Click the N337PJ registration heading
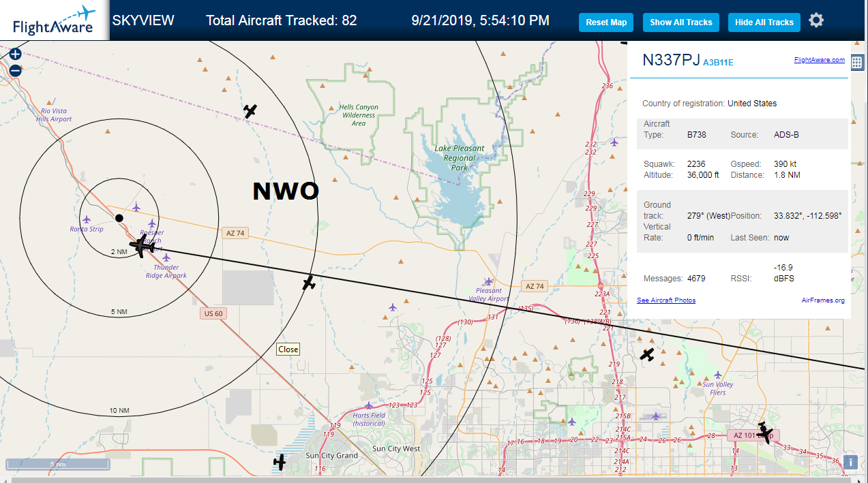Image resolution: width=868 pixels, height=483 pixels. (671, 60)
